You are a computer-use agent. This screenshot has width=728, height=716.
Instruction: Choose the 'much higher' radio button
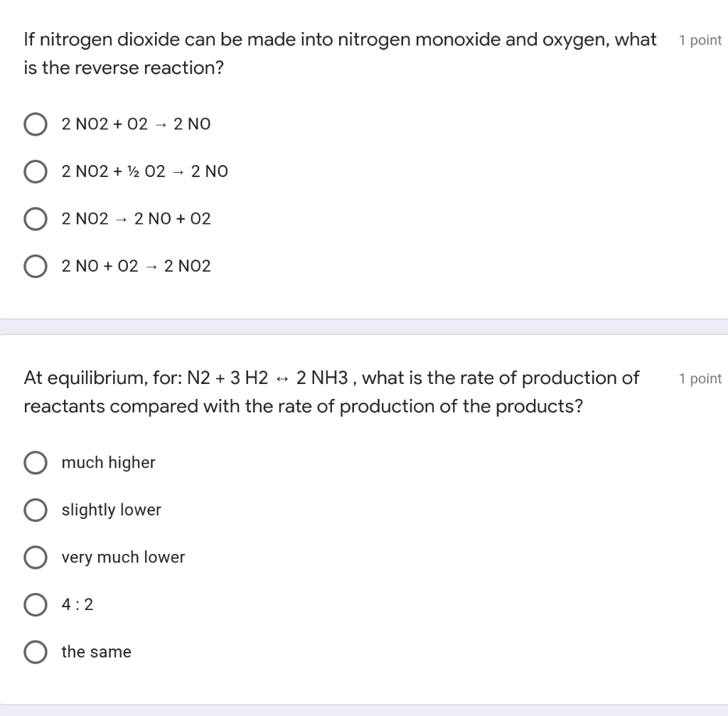tap(36, 463)
